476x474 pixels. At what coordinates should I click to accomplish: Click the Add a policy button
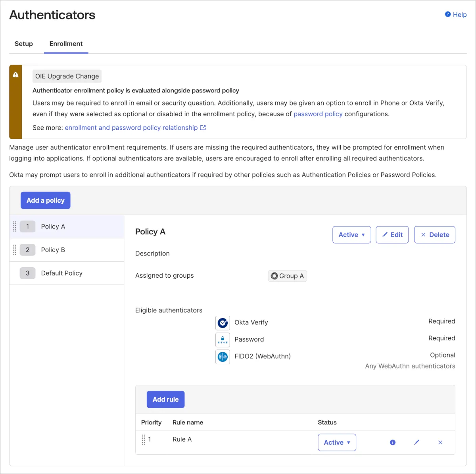click(x=45, y=200)
